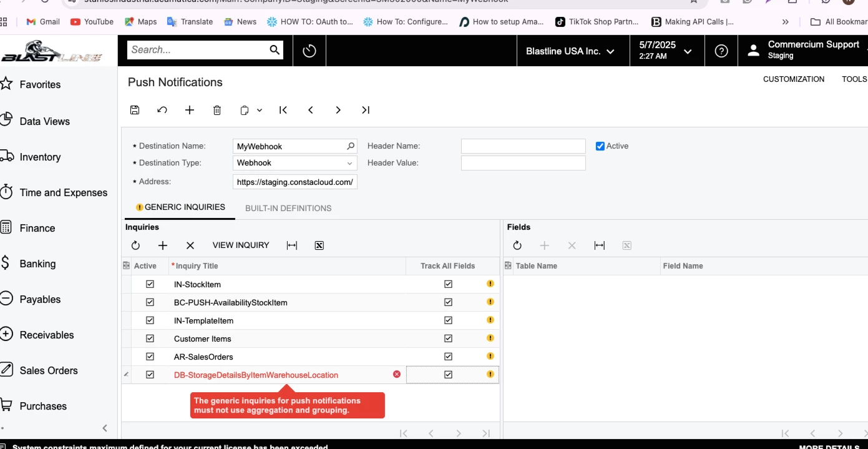
Task: Toggle Active checkbox for IN-TemplateItem
Action: click(x=150, y=320)
